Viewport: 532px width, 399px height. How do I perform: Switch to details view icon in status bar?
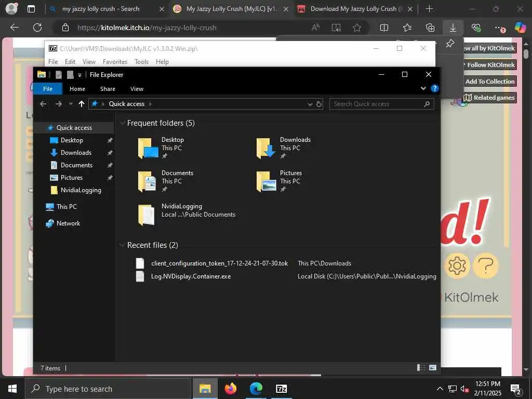pos(421,367)
